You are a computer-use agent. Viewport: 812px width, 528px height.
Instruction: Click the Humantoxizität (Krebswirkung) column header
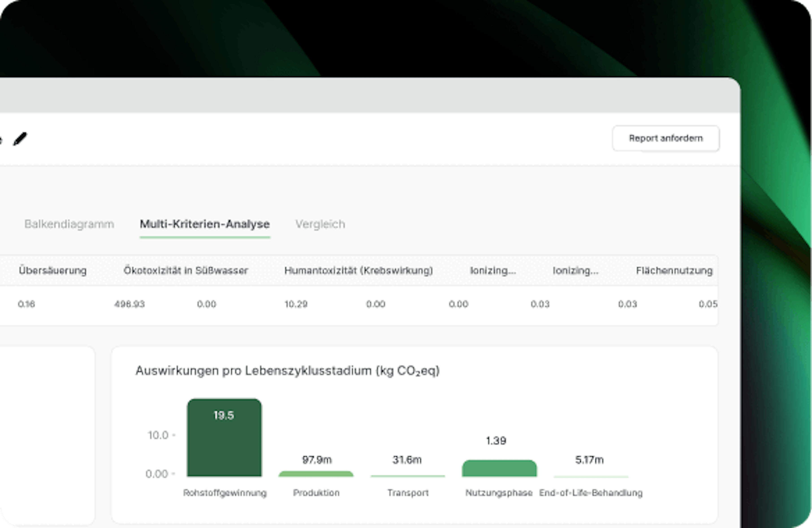358,270
